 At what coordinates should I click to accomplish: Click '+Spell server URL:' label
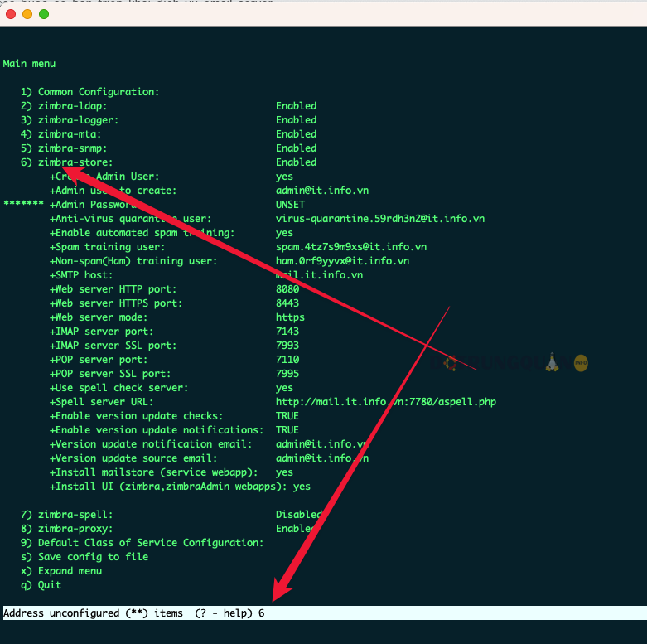(102, 402)
